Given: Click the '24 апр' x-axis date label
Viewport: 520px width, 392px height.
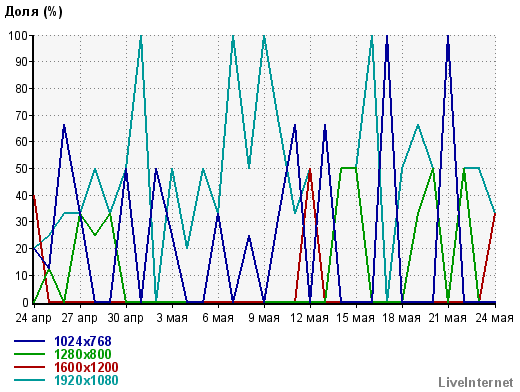Looking at the screenshot, I should tap(33, 318).
